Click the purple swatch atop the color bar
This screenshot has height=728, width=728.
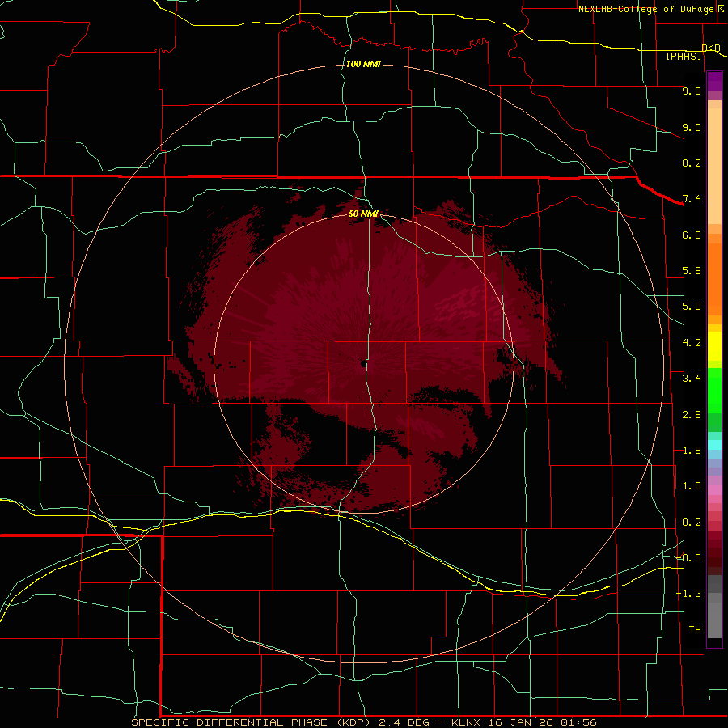click(714, 81)
